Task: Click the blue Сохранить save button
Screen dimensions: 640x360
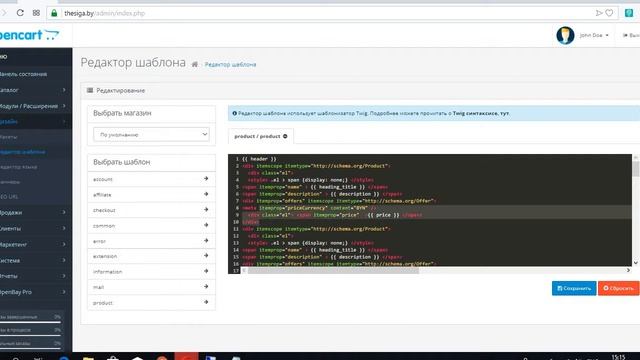Action: [x=574, y=288]
